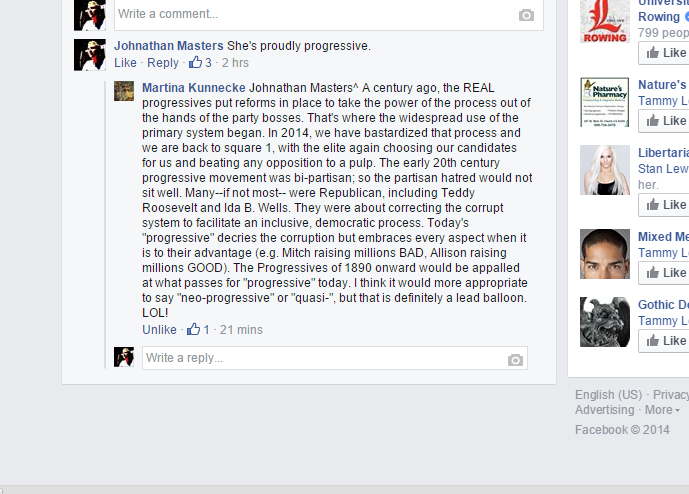The height and width of the screenshot is (494, 689).
Task: Click thumbs-up count on Johnathan Masters comment
Action: (200, 63)
